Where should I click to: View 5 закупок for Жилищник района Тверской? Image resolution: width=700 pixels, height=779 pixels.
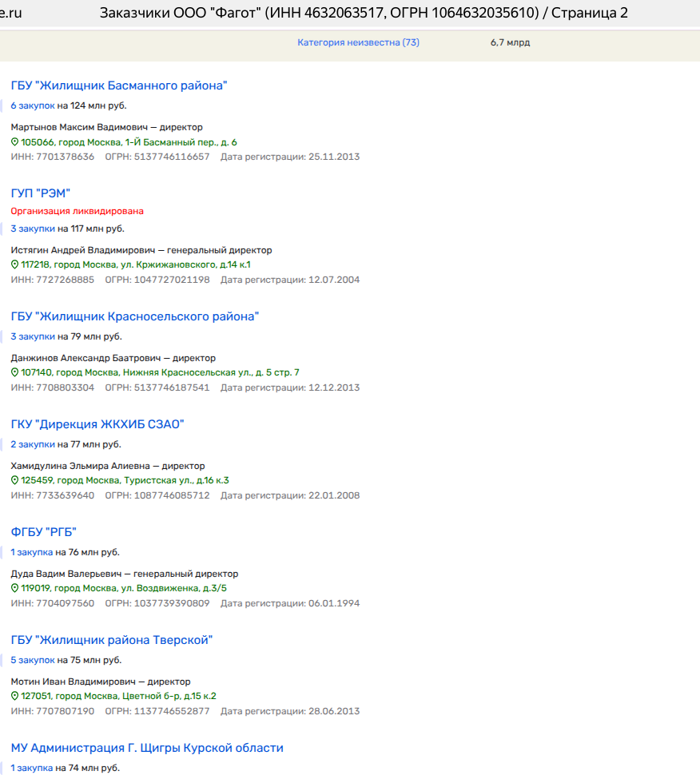[33, 660]
